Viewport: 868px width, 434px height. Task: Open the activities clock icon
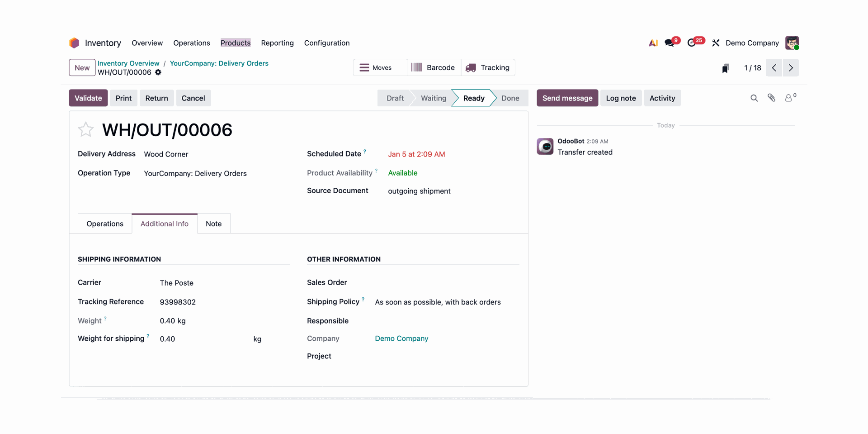(692, 43)
